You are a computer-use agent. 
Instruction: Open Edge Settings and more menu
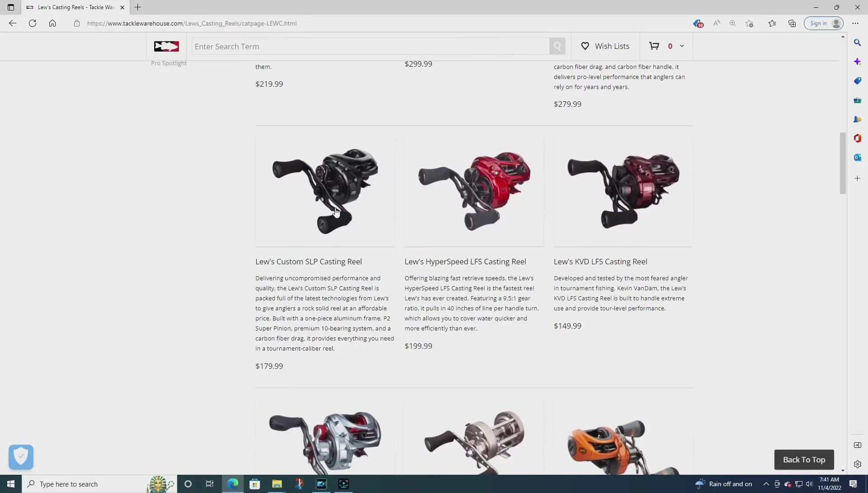(x=855, y=23)
